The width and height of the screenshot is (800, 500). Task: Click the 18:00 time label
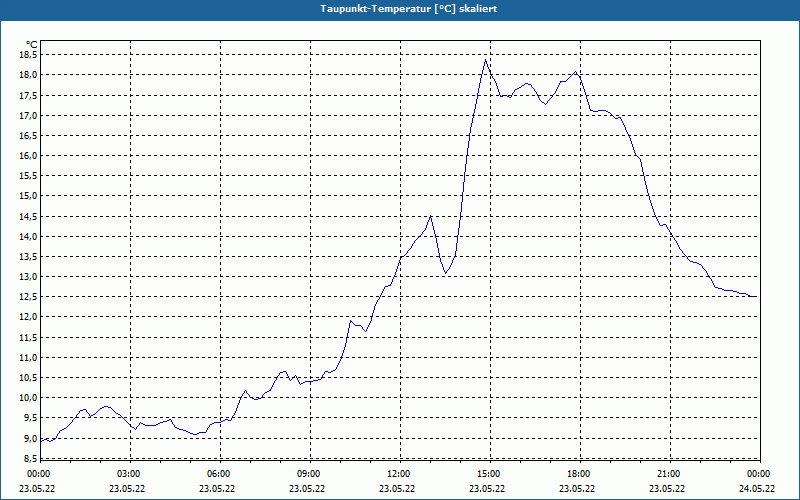[579, 474]
